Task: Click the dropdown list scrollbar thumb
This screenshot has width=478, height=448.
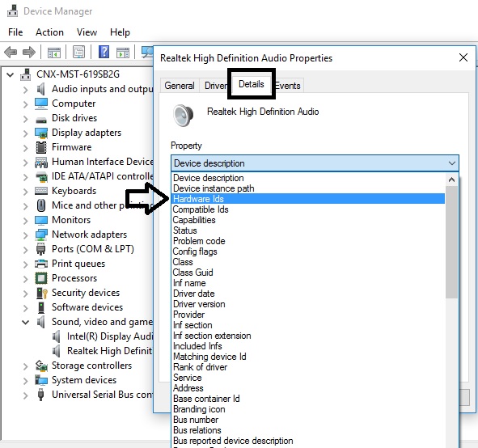Action: click(451, 243)
